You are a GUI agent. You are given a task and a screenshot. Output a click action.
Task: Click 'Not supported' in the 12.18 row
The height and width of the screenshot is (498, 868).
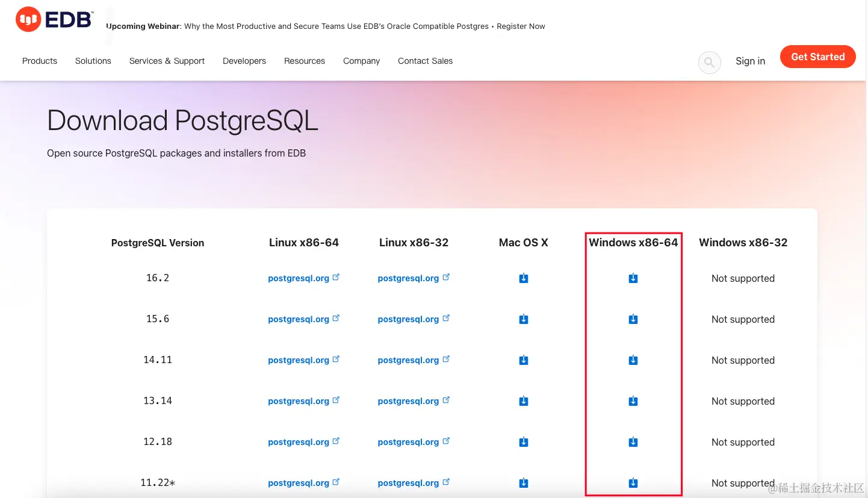743,443
